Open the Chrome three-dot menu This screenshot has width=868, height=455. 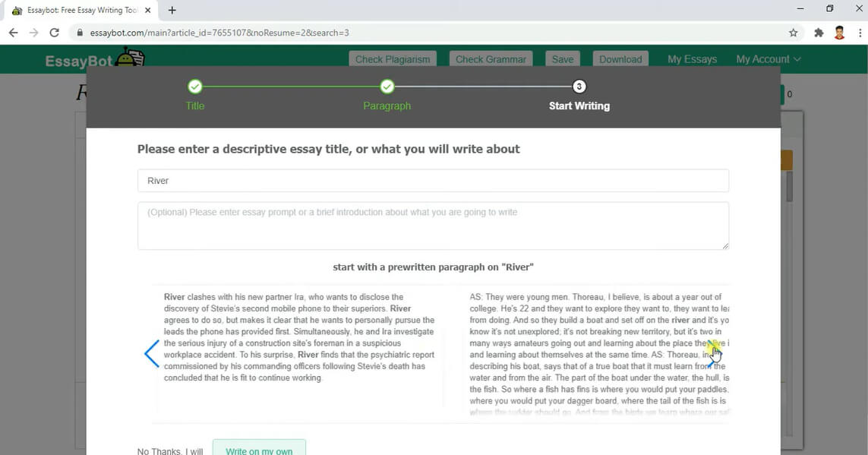point(860,33)
